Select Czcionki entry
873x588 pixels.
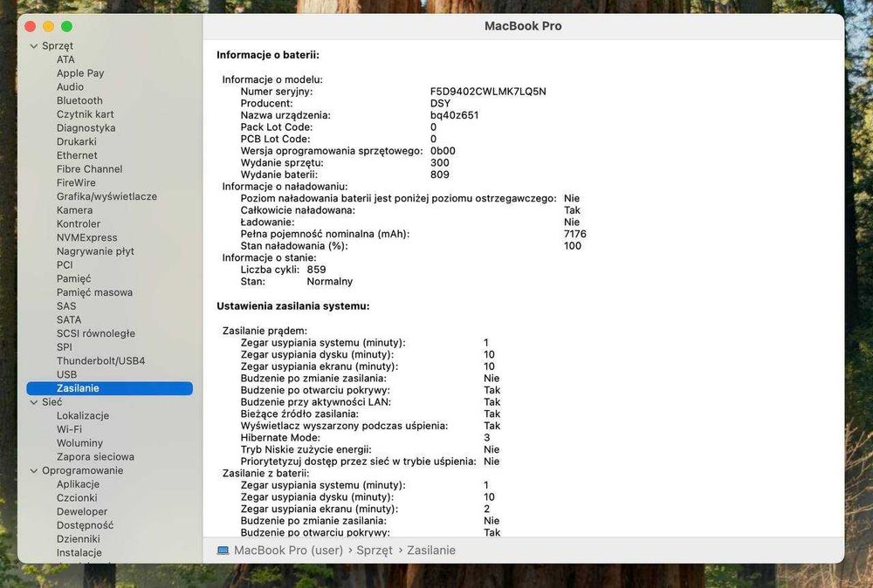[x=77, y=498]
